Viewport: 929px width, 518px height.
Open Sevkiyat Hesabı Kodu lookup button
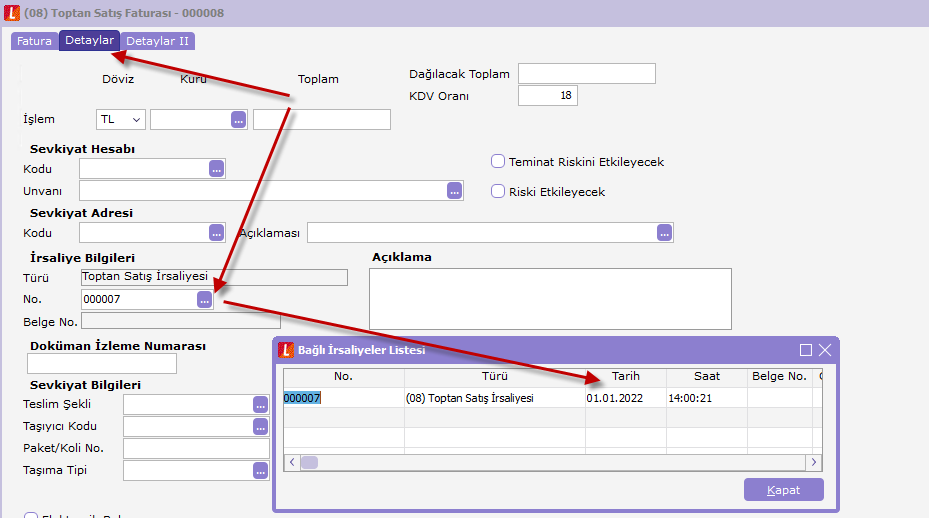coord(216,169)
